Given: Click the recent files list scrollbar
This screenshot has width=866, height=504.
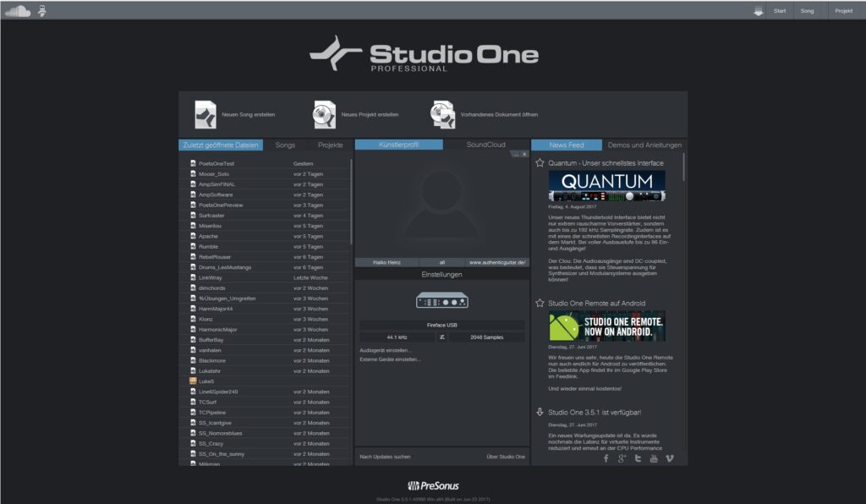Looking at the screenshot, I should (351, 202).
